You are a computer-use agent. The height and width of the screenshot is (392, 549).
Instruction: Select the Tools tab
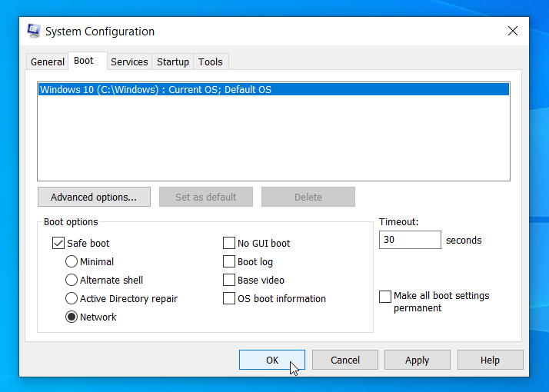[x=211, y=62]
